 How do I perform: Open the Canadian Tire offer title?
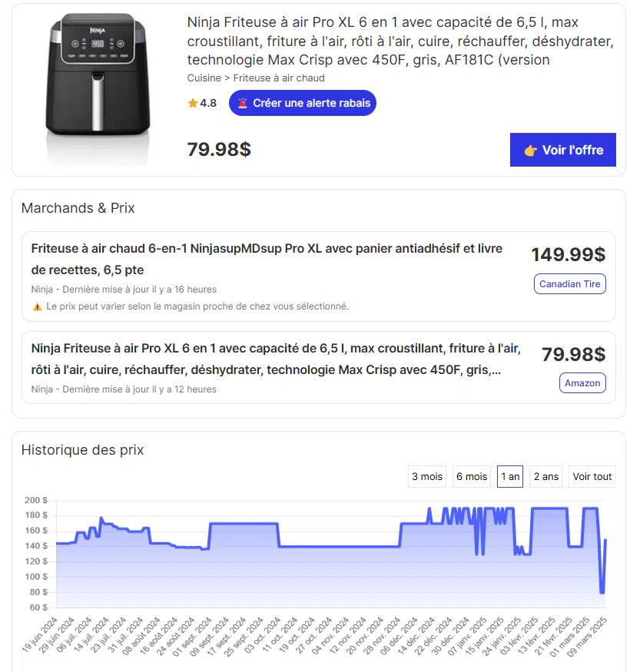coord(267,259)
